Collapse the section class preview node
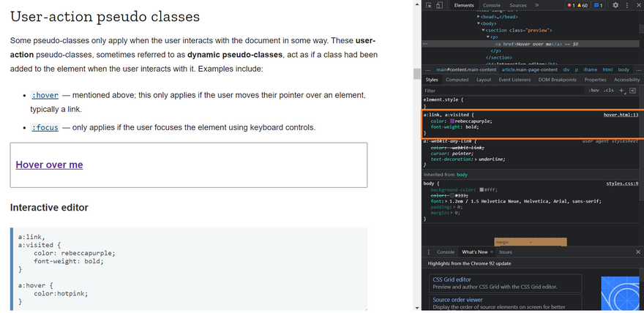The width and height of the screenshot is (644, 313). [x=484, y=30]
